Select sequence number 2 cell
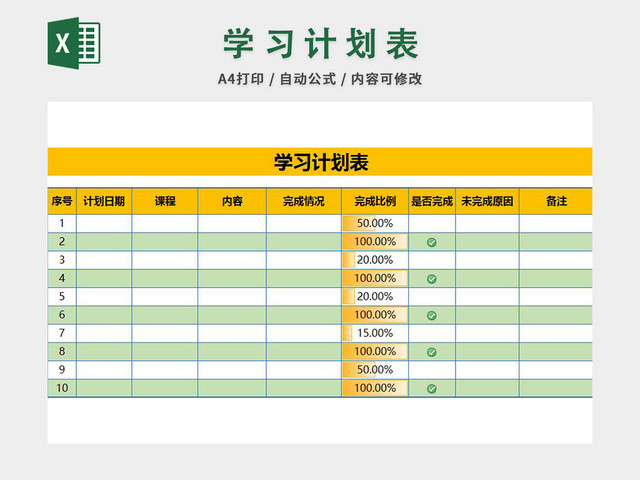 click(62, 242)
